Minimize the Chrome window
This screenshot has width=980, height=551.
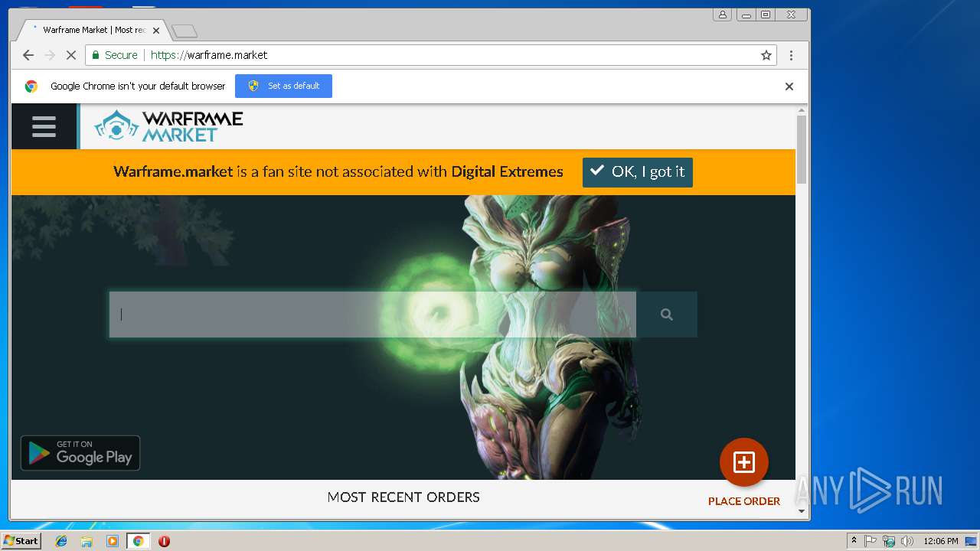click(x=746, y=15)
